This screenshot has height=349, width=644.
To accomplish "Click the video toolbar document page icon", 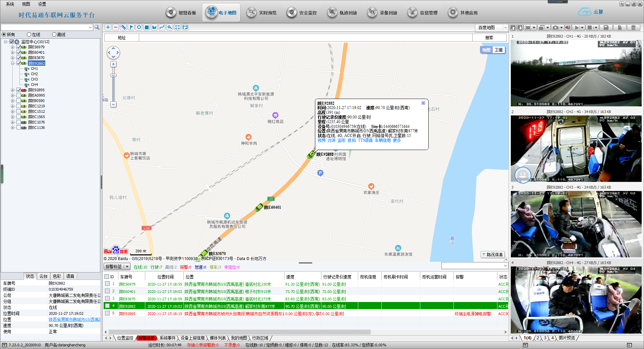I will (620, 28).
